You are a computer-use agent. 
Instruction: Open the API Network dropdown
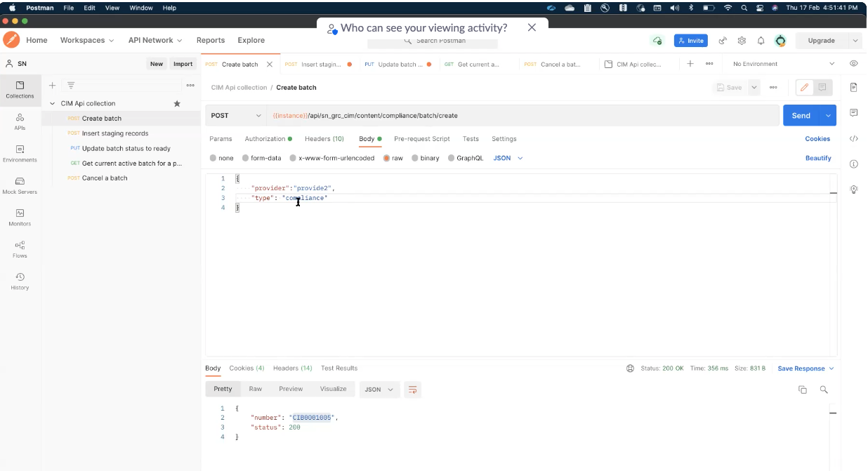point(155,40)
